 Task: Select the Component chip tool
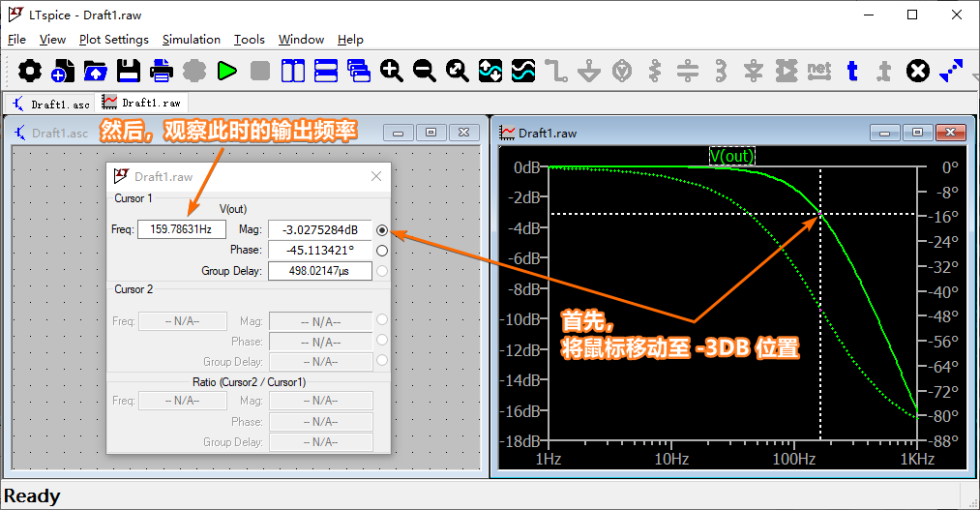coord(787,71)
